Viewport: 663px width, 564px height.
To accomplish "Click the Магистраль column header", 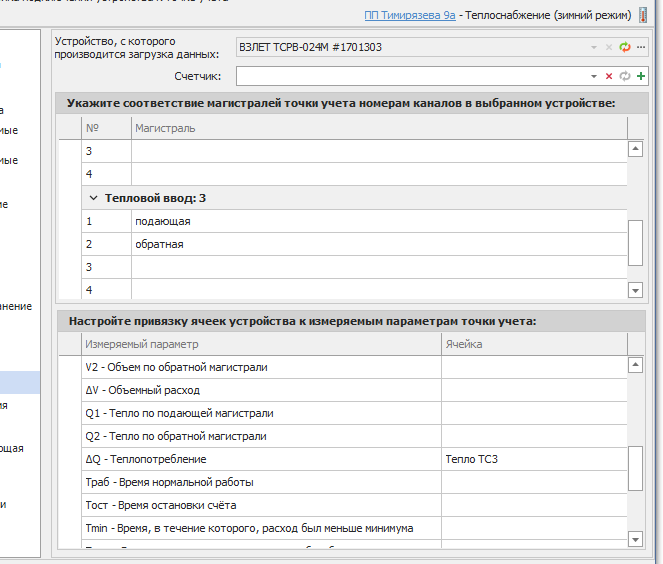I will 165,128.
